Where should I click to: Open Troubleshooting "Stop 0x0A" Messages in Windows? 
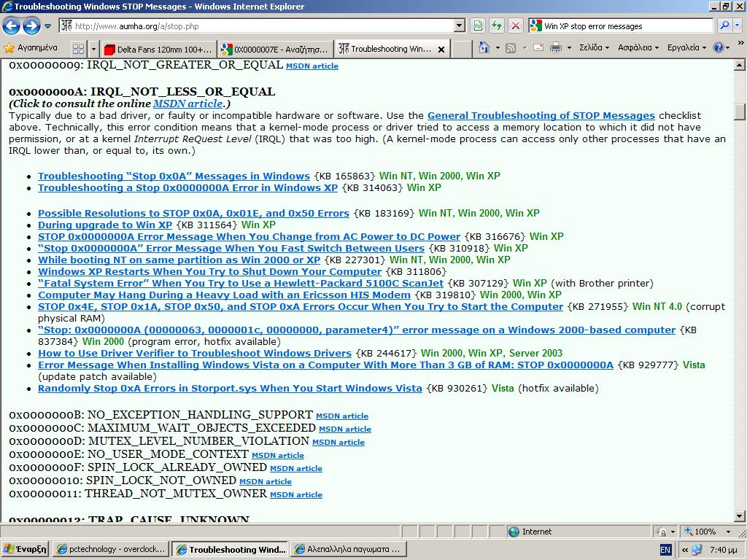point(174,176)
